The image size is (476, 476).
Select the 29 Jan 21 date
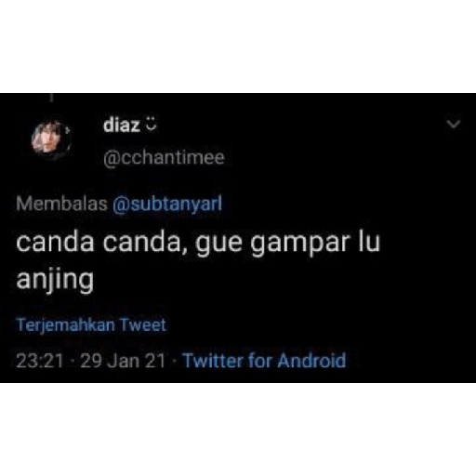(123, 361)
